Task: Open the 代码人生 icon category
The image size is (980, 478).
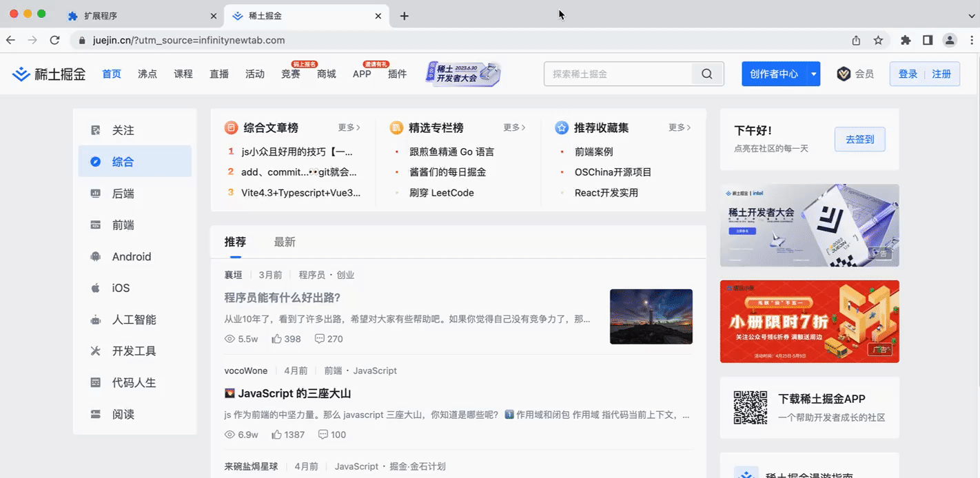Action: (96, 382)
